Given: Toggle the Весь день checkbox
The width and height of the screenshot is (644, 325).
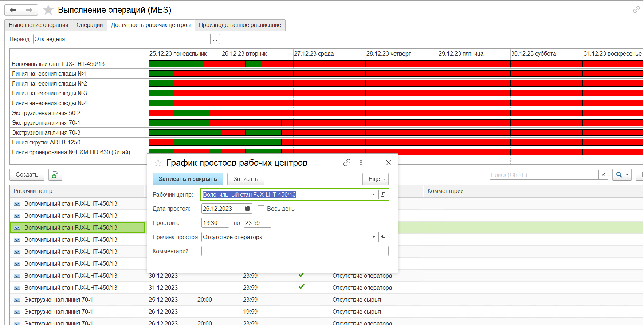Looking at the screenshot, I should (x=261, y=209).
